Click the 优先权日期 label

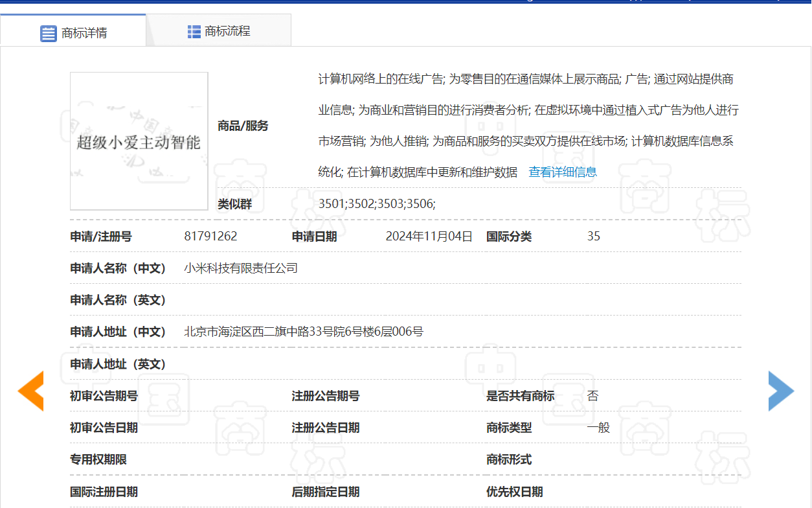coord(515,492)
